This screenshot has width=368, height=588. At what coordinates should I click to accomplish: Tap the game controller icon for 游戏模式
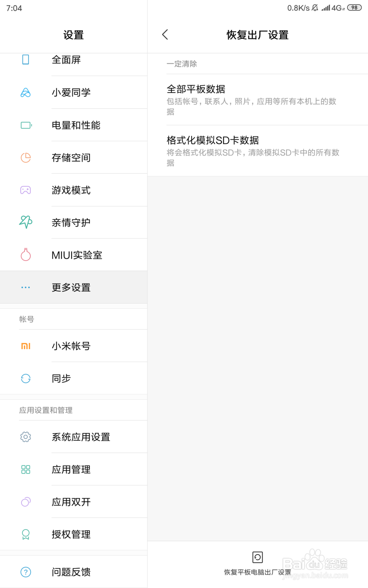pyautogui.click(x=26, y=190)
